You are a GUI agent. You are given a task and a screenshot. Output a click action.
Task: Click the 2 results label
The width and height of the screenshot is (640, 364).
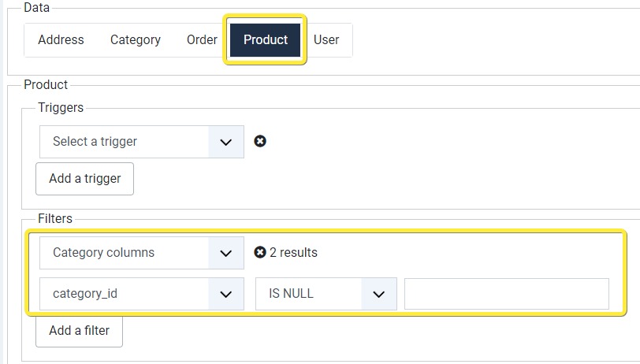[293, 252]
